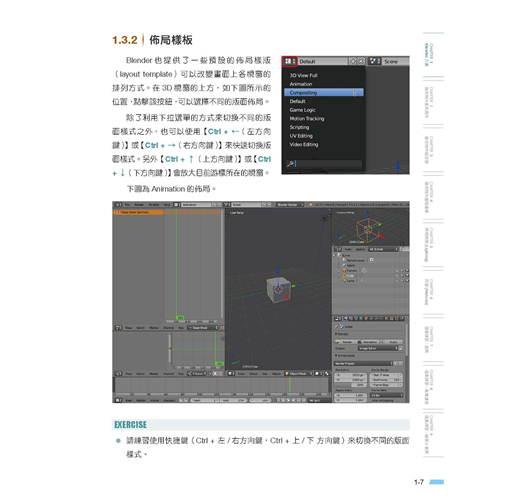The width and height of the screenshot is (520, 500).
Task: Click the layout search field
Action: coord(324,164)
